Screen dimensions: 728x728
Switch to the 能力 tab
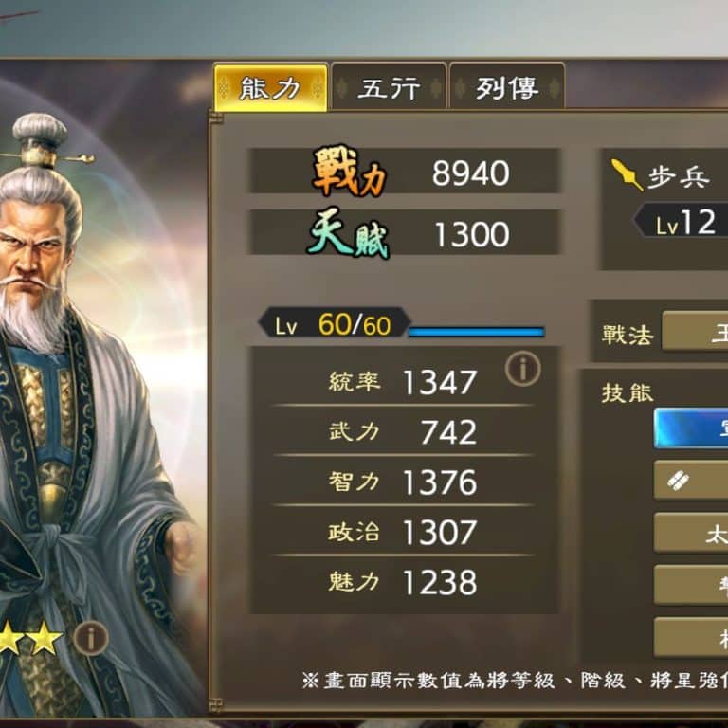(x=271, y=87)
